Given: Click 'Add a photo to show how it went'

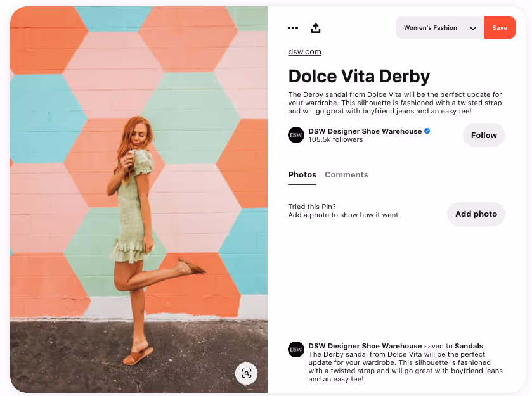Looking at the screenshot, I should (343, 215).
